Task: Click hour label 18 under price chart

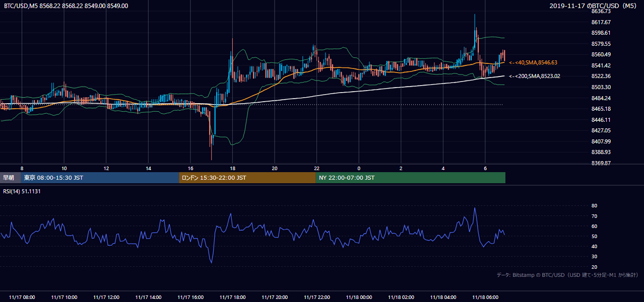Action: (x=232, y=168)
